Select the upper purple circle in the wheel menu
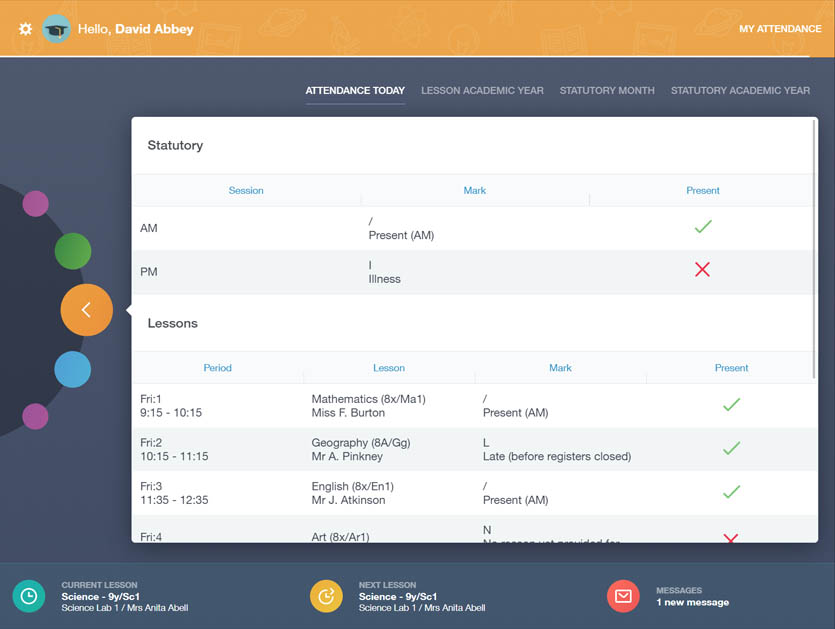This screenshot has height=629, width=835. click(x=36, y=203)
